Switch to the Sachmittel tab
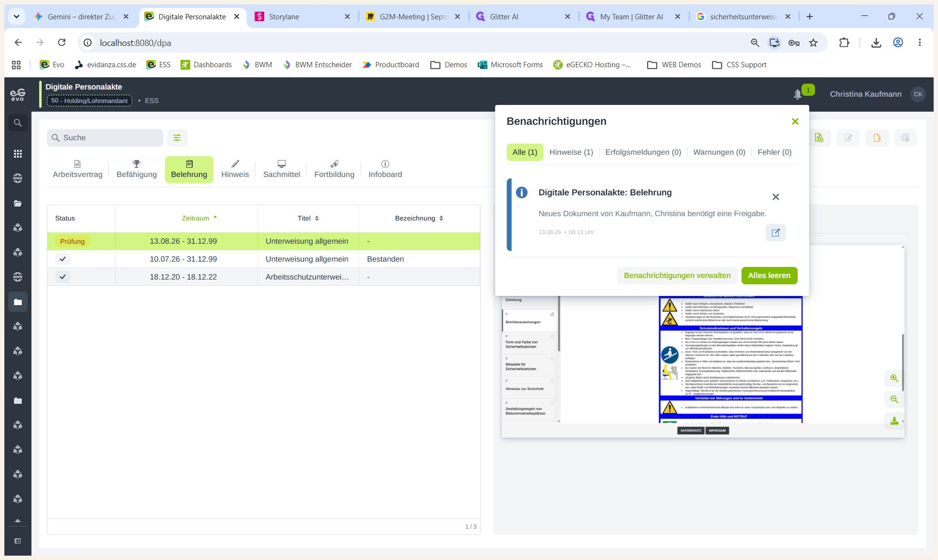The height and width of the screenshot is (560, 938). point(282,169)
